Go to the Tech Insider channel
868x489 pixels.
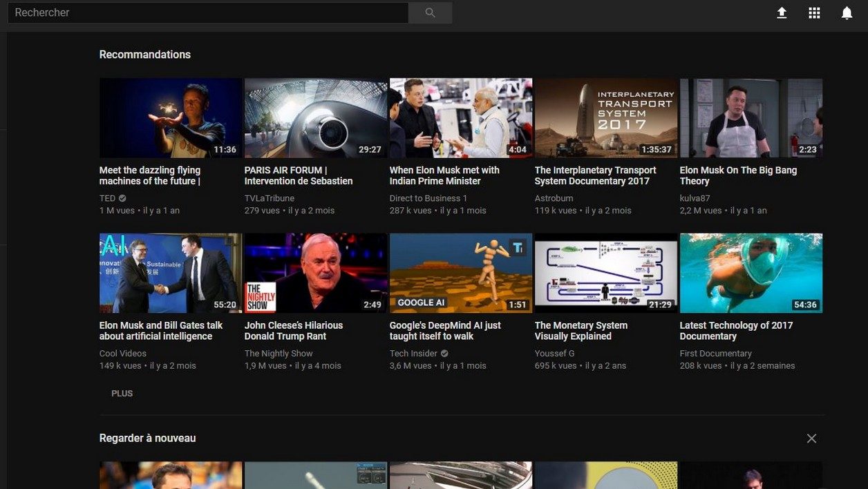pyautogui.click(x=413, y=354)
